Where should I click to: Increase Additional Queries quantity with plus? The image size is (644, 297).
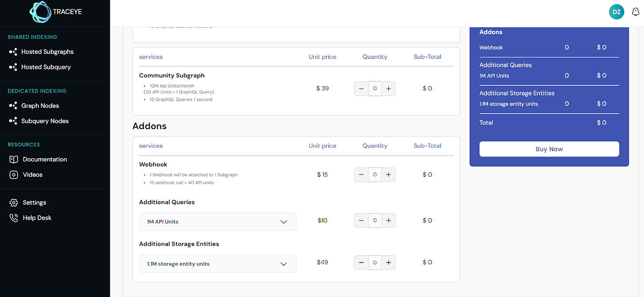pos(388,221)
